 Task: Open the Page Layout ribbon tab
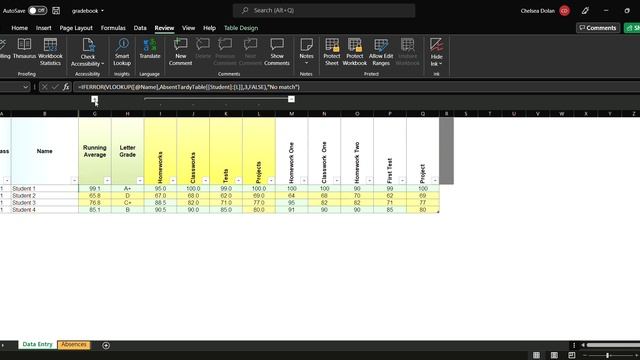coord(76,28)
